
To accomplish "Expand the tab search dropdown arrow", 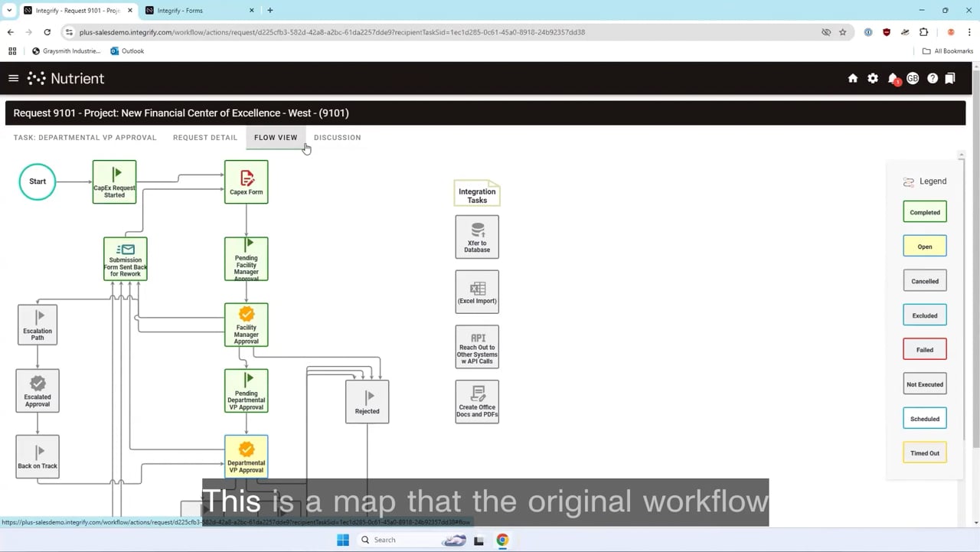I will click(x=9, y=11).
